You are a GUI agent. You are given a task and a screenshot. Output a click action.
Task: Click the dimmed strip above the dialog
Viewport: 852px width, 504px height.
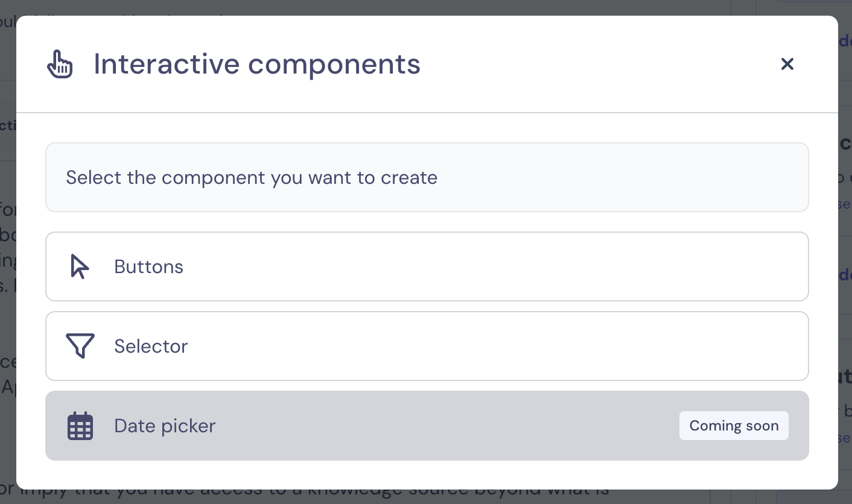422,7
